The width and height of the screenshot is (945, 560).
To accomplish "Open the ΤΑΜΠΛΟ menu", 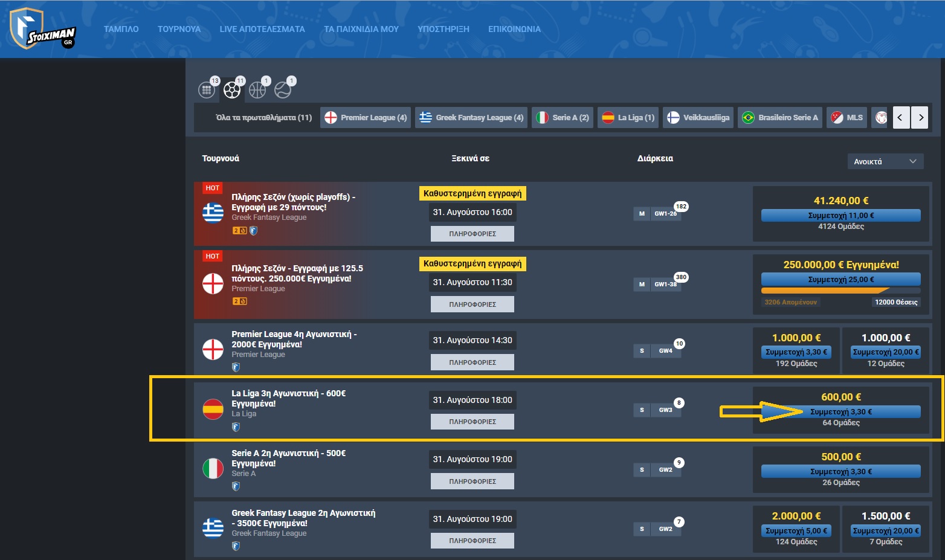I will 121,29.
